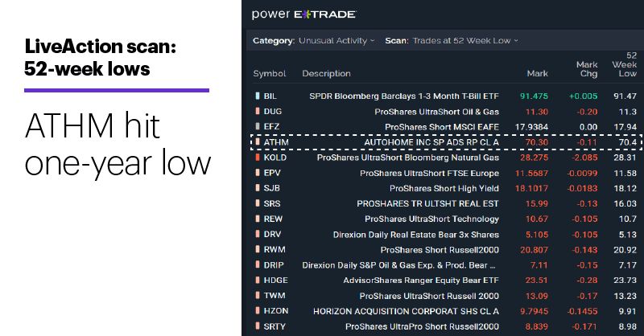Click ProShares UltraShort Technology description
Screen dimensions: 644x336
pos(432,219)
